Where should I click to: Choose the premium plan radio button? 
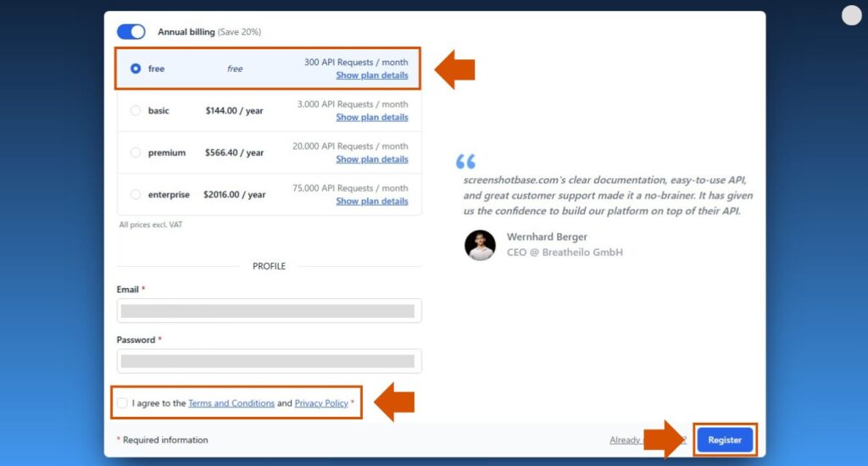pos(136,153)
